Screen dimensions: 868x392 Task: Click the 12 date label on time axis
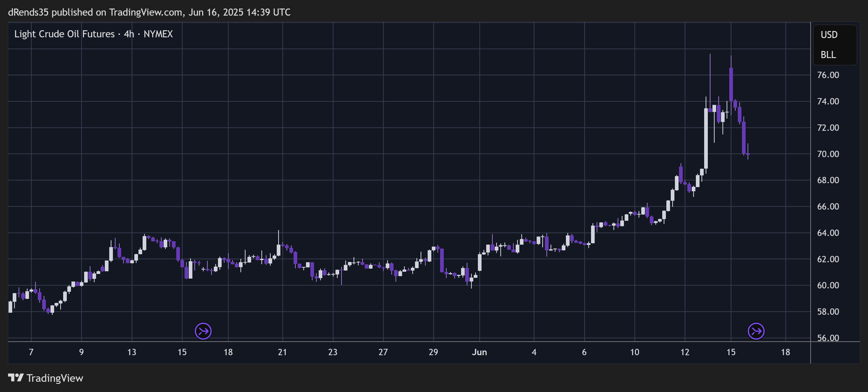pyautogui.click(x=685, y=352)
